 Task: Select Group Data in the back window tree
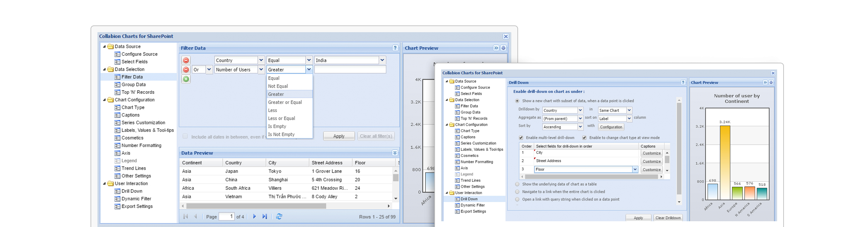(x=134, y=85)
